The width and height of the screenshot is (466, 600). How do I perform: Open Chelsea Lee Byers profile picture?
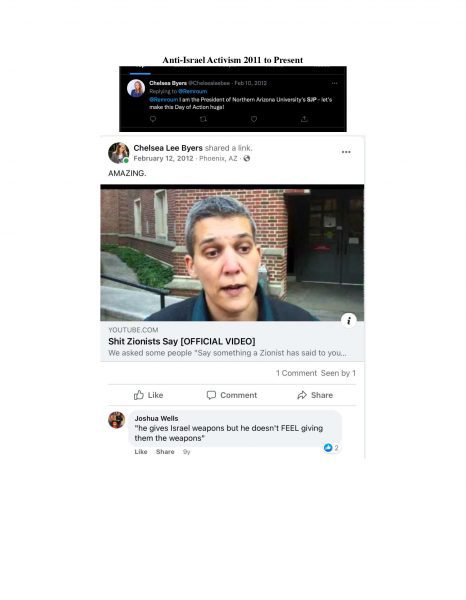click(x=119, y=153)
